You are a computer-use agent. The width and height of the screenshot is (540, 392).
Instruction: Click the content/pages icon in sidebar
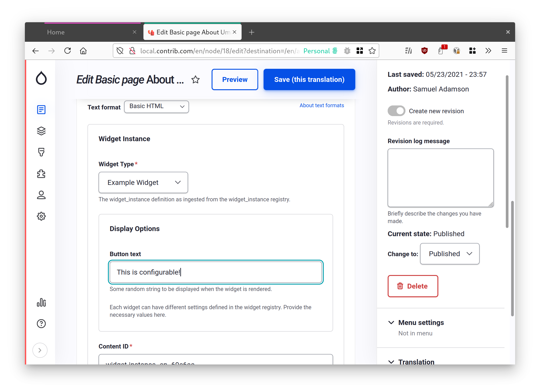click(x=41, y=109)
